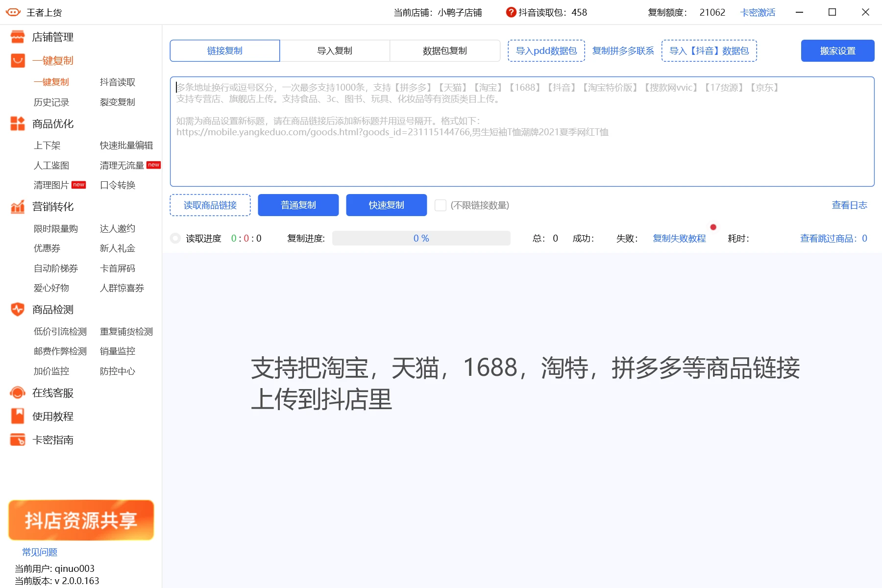Switch to the 导入复制 tab
This screenshot has height=588, width=882.
[335, 51]
